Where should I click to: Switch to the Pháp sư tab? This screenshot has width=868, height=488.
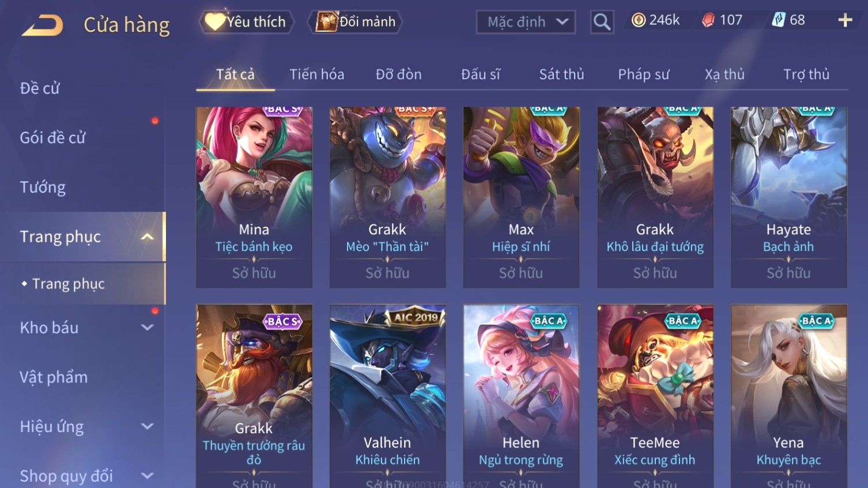click(644, 74)
